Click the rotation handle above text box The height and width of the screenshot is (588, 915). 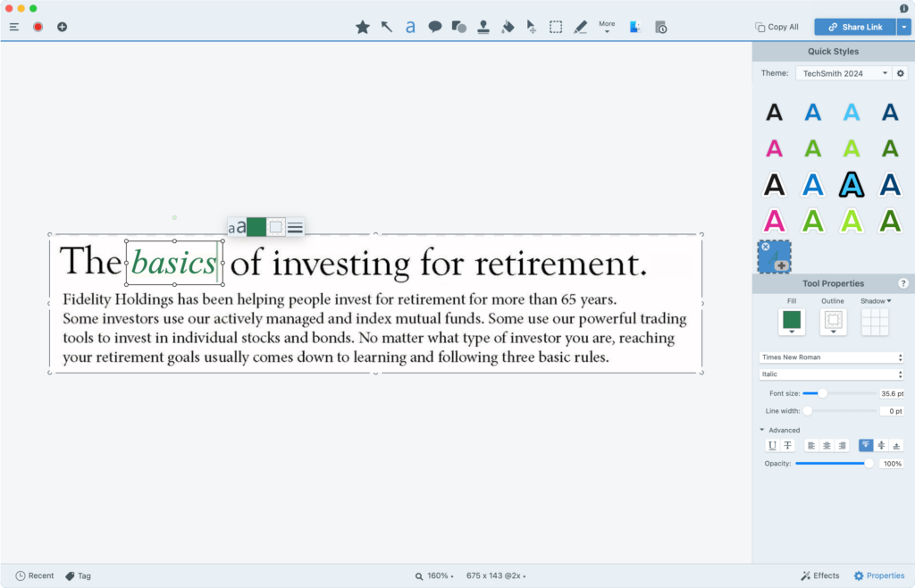[174, 217]
